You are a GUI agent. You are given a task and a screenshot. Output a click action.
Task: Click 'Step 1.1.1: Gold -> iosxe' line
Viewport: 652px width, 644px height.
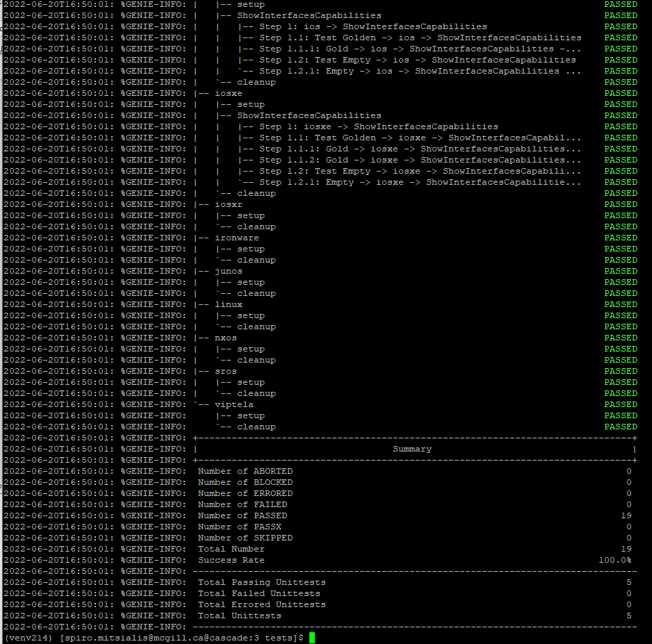pyautogui.click(x=421, y=149)
